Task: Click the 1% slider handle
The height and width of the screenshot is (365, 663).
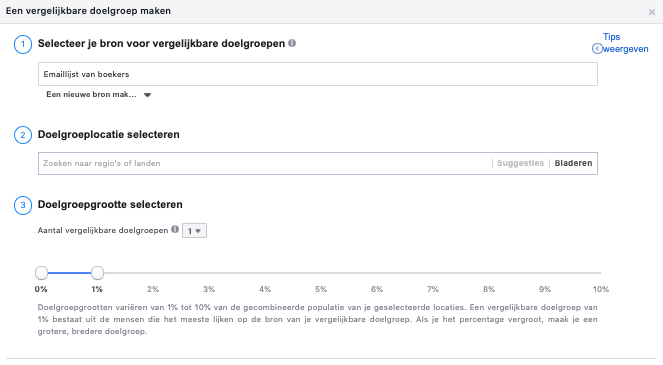Action: point(97,273)
